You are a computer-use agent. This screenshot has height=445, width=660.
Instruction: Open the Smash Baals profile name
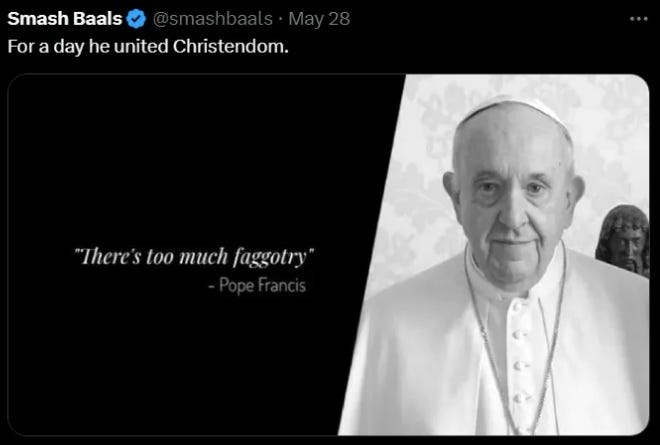[64, 19]
